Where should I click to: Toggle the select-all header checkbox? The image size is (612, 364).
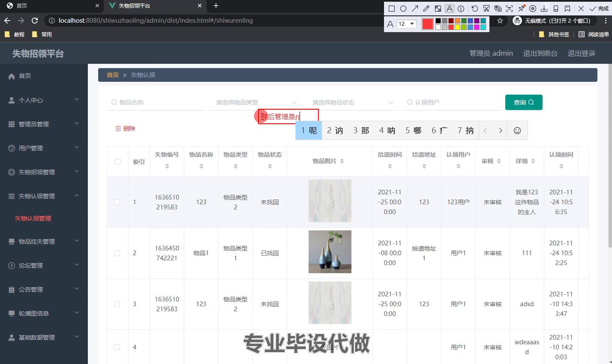click(118, 162)
